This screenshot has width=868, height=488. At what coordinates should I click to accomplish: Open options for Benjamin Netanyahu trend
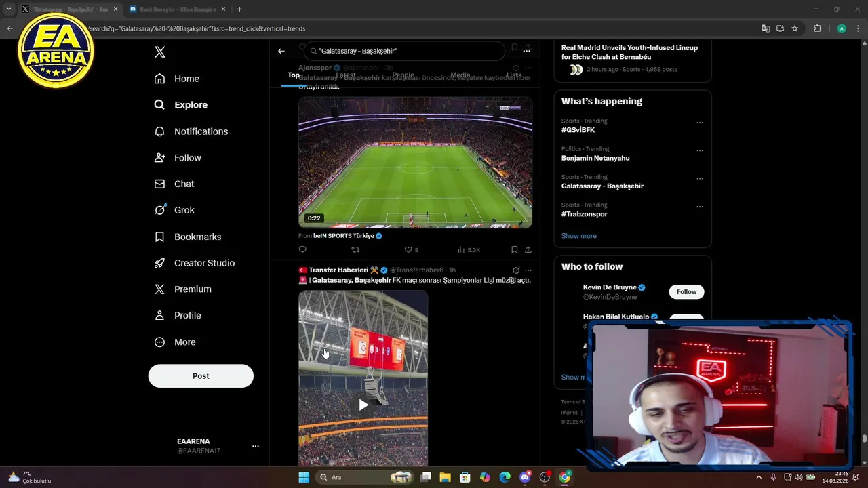(x=700, y=150)
